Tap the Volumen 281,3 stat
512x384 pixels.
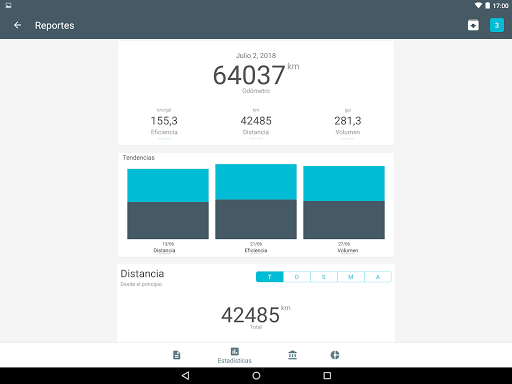click(348, 122)
